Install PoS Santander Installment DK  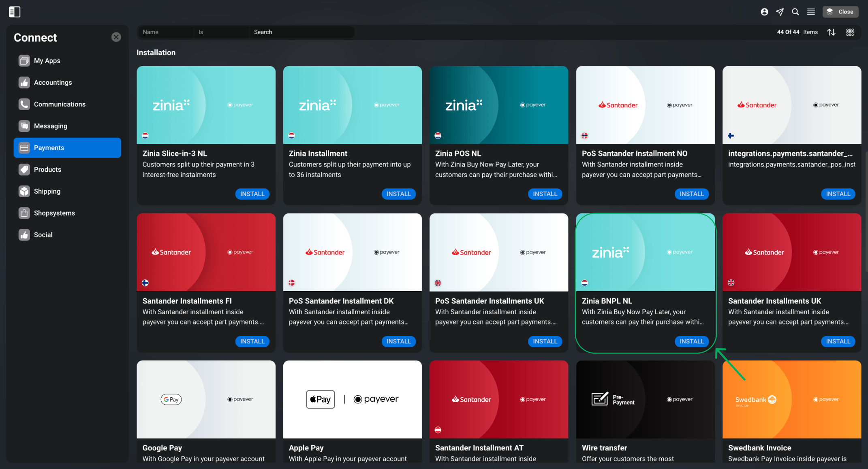tap(399, 341)
